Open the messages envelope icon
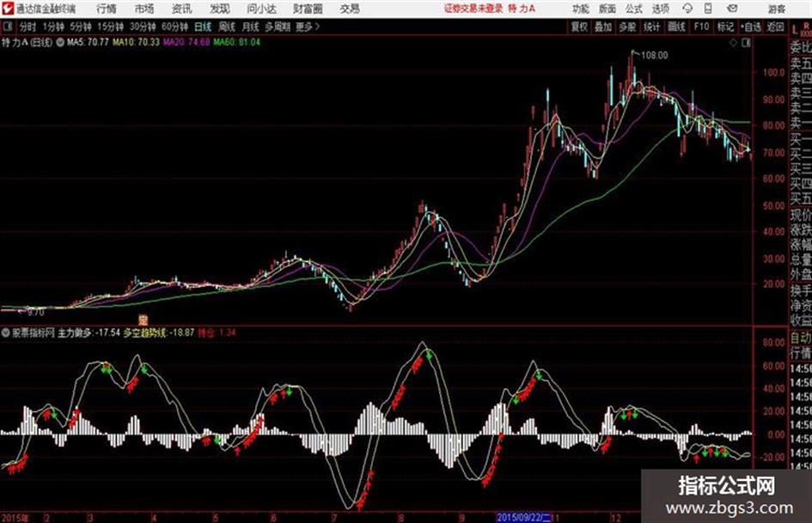Viewport: 812px width, 523px height. (x=732, y=9)
